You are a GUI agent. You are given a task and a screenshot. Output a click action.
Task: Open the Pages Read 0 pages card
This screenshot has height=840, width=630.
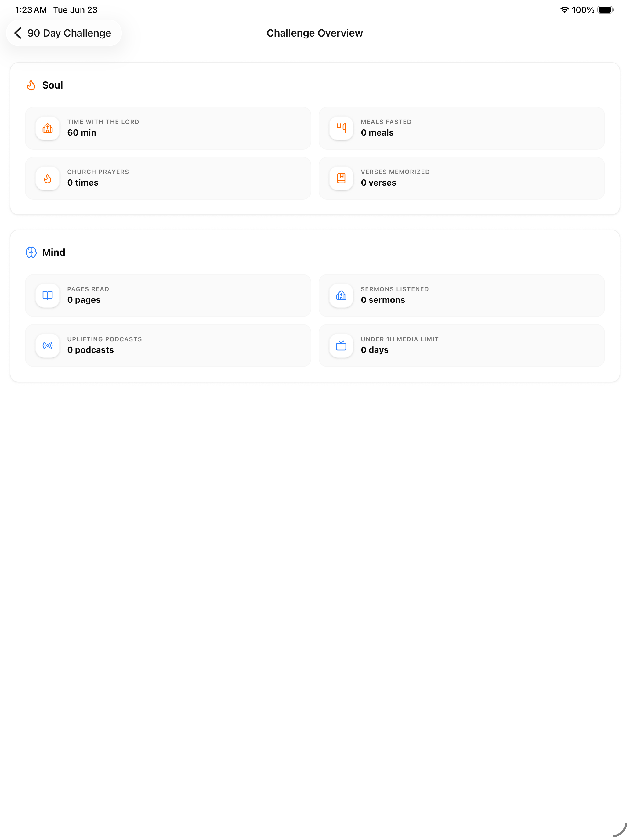(168, 295)
